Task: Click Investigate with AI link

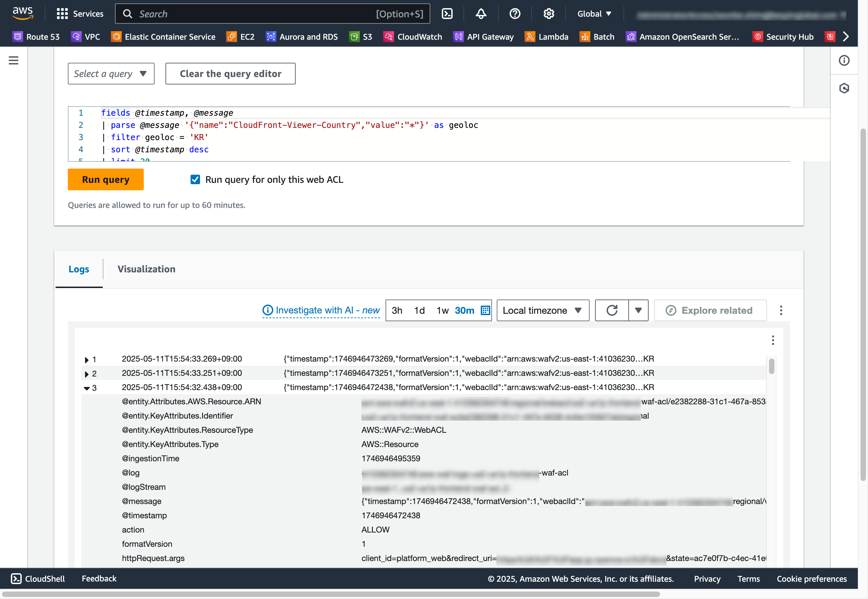Action: click(x=321, y=310)
